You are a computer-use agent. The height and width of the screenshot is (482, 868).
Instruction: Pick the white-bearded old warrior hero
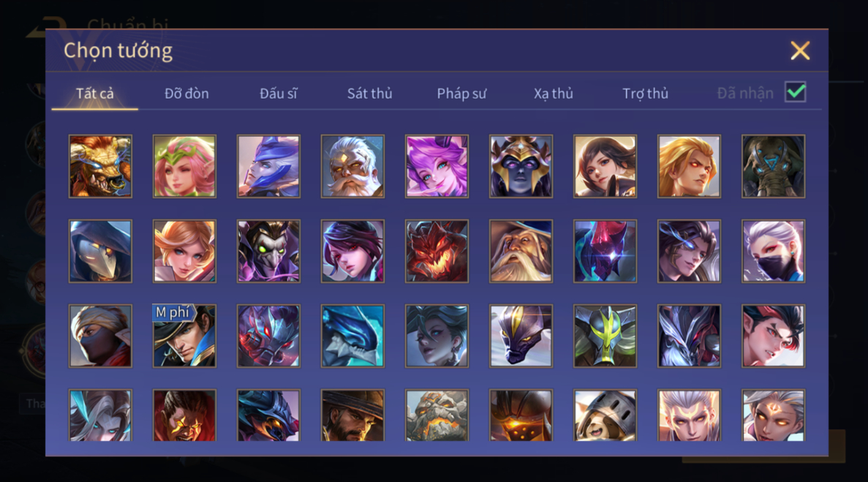pos(352,166)
